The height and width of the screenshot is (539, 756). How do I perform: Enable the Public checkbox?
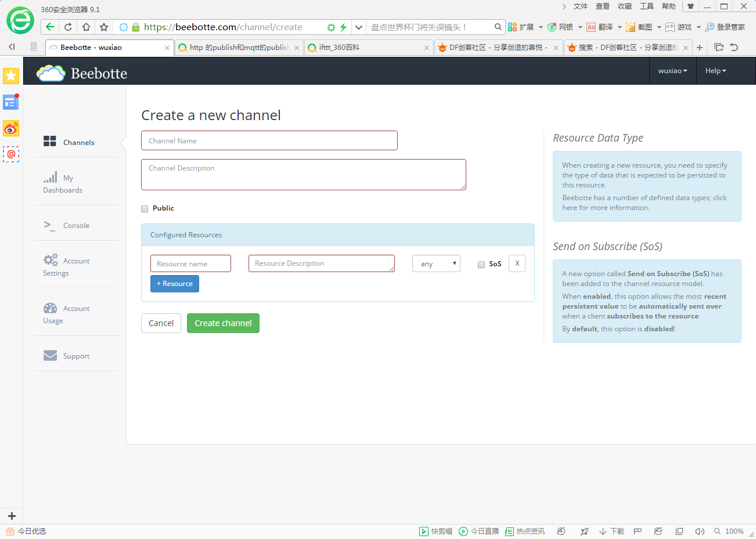coord(145,209)
